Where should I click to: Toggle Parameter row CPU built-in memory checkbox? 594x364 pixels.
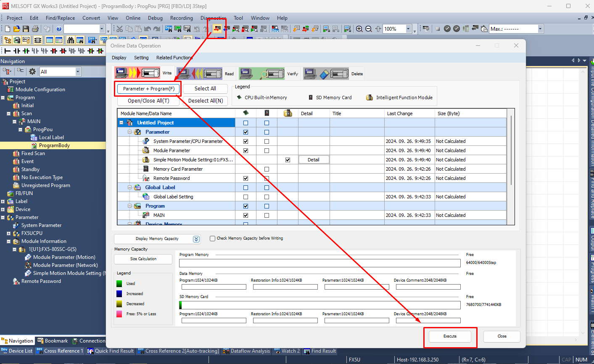246,132
